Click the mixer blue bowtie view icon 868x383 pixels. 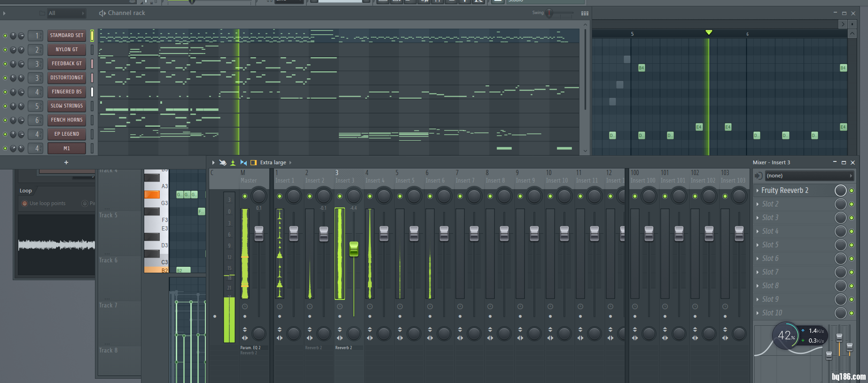[x=243, y=162]
